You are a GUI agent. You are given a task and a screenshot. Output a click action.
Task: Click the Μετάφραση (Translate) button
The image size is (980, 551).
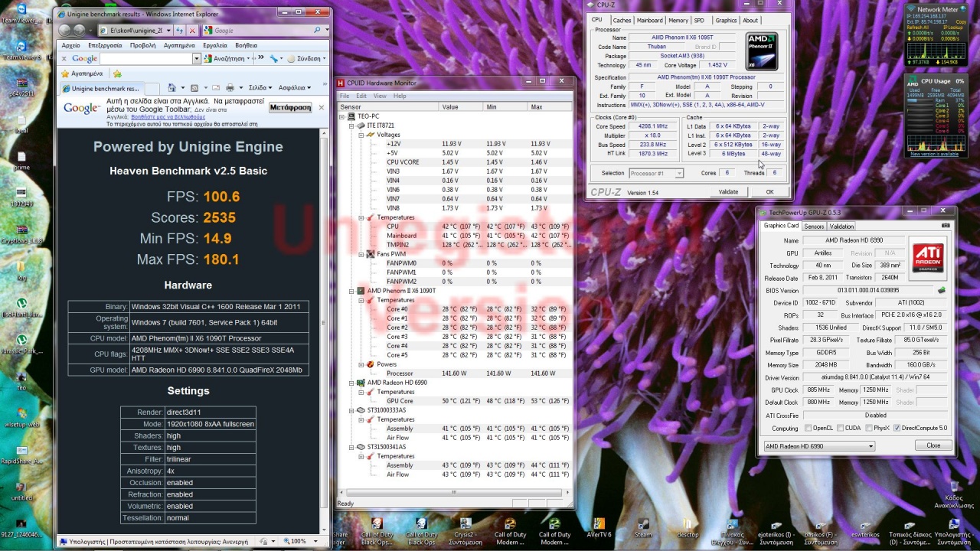pos(291,108)
